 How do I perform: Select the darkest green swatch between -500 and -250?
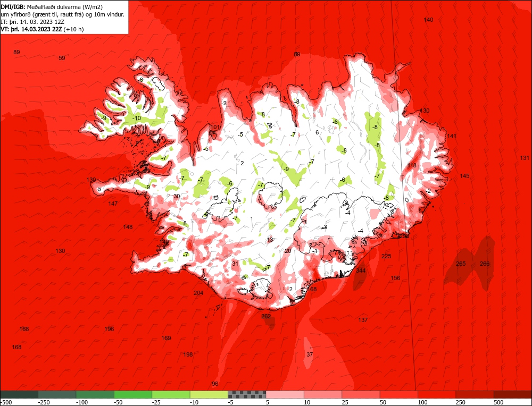pyautogui.click(x=19, y=394)
